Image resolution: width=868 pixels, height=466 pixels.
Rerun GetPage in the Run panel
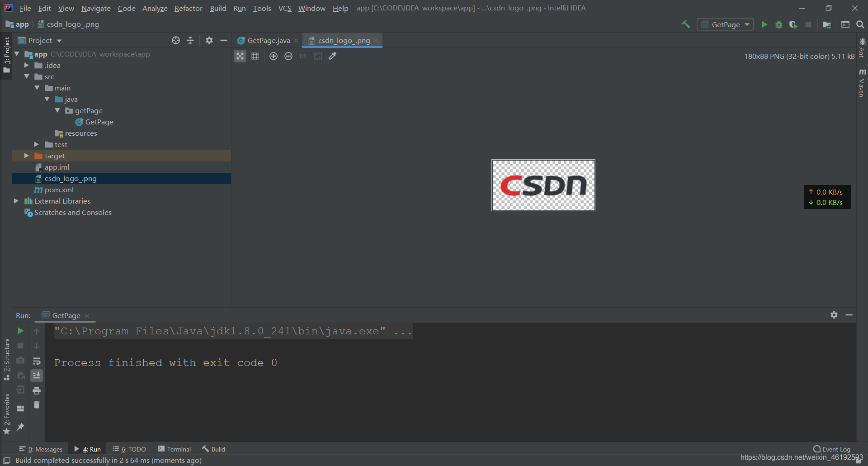coord(20,331)
